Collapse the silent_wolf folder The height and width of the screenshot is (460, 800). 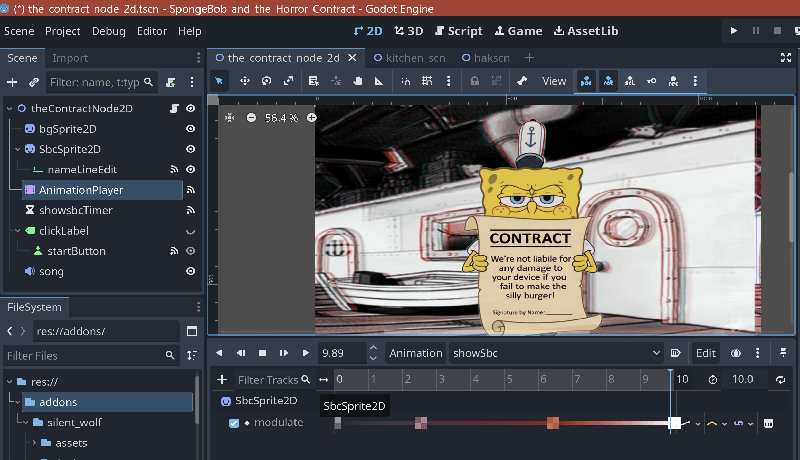point(26,422)
